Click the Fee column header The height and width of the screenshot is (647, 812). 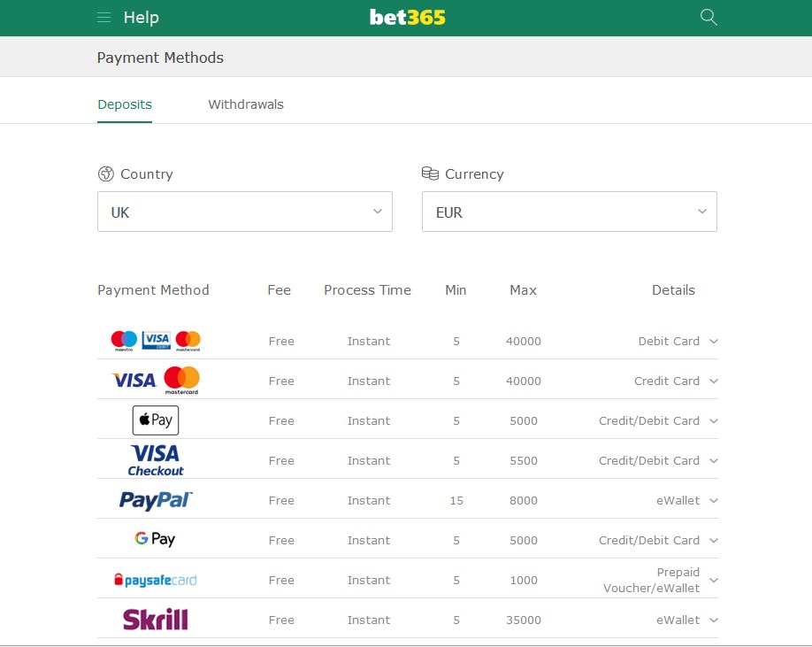pyautogui.click(x=280, y=290)
